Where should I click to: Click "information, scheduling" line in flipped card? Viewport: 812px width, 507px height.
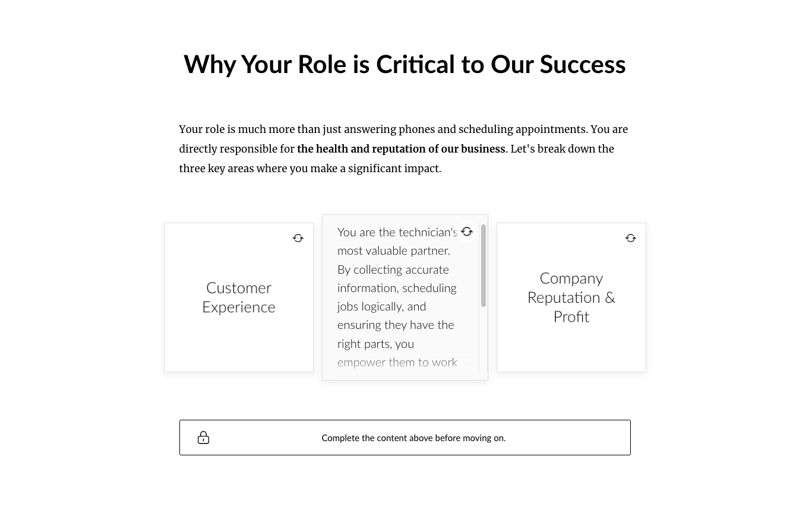(397, 288)
